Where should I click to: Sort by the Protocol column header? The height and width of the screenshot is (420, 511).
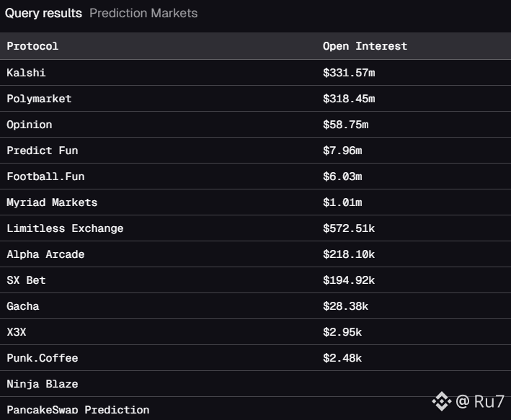32,46
